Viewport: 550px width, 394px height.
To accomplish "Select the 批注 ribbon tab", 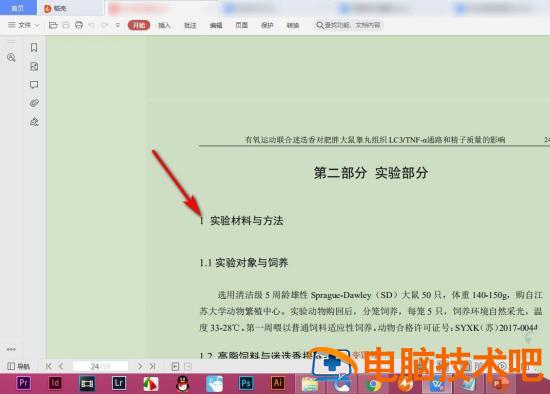I will point(190,25).
